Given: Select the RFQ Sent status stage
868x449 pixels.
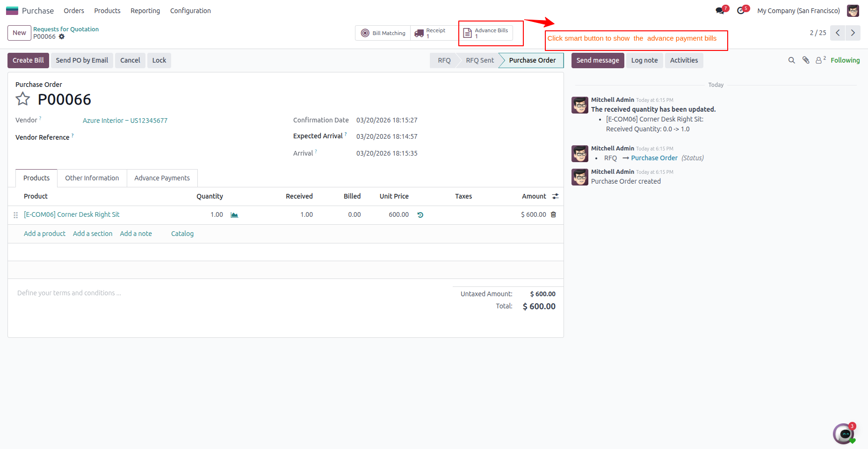Looking at the screenshot, I should [x=480, y=60].
